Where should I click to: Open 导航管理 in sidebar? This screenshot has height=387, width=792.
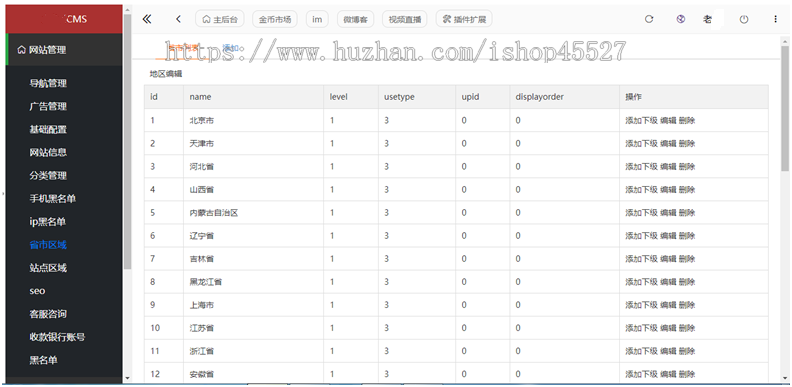click(x=48, y=83)
